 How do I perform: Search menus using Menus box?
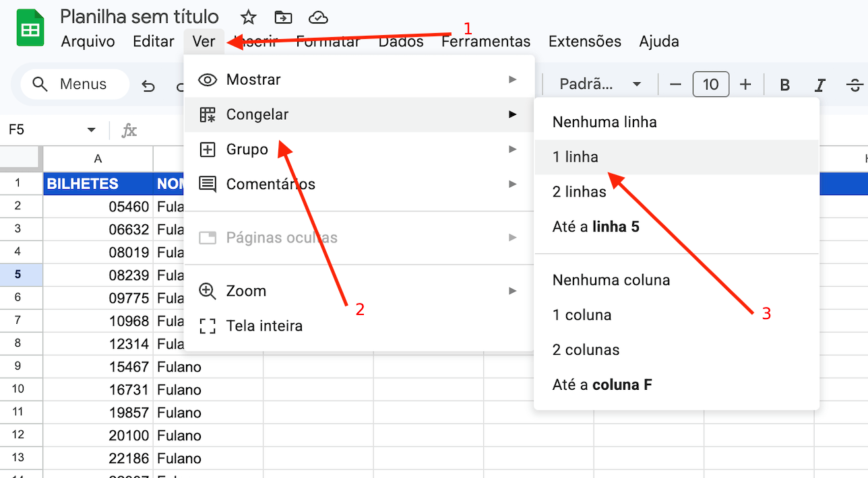click(x=74, y=84)
